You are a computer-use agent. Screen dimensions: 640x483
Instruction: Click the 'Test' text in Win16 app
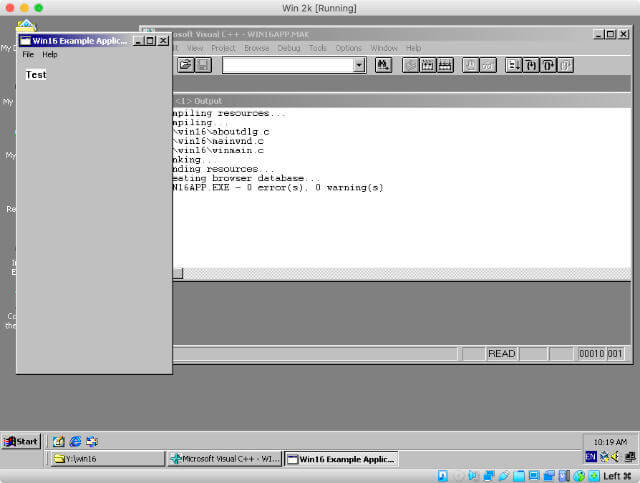36,75
